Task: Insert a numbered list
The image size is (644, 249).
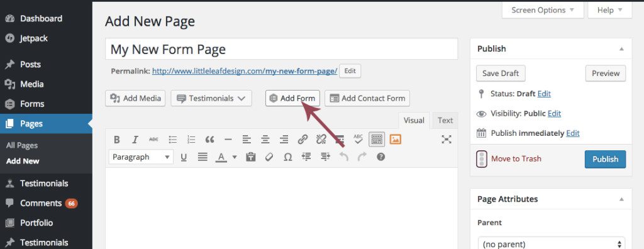Action: click(x=191, y=140)
